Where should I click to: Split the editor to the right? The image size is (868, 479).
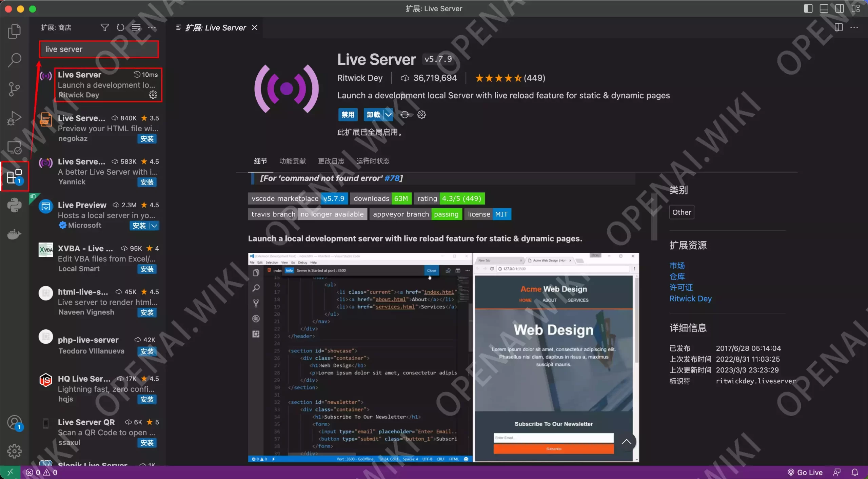coord(839,27)
